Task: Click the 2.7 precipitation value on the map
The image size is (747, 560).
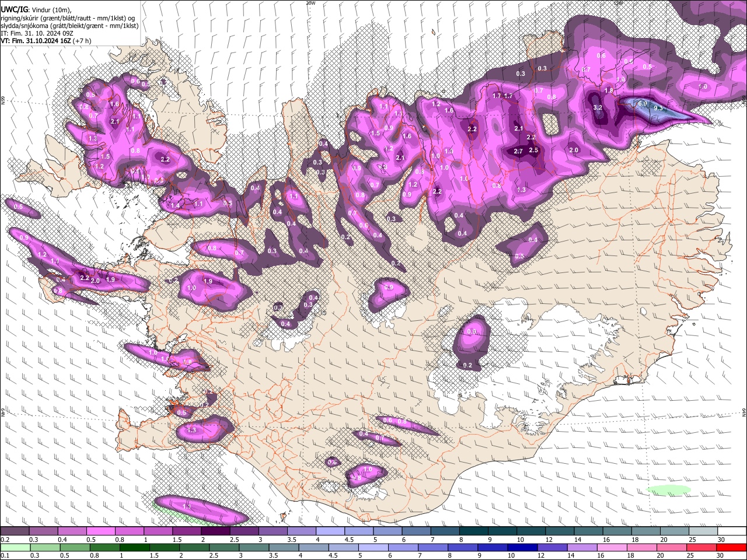Action: pyautogui.click(x=518, y=151)
